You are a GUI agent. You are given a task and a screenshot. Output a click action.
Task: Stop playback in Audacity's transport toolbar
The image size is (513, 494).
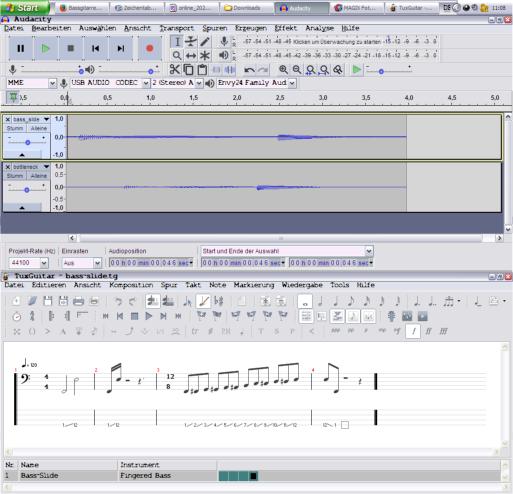(71, 49)
